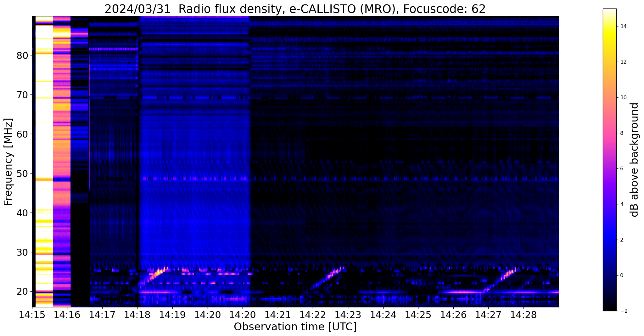Click the 14:17 time tick label
Screen dimensions: 644x336
click(102, 315)
